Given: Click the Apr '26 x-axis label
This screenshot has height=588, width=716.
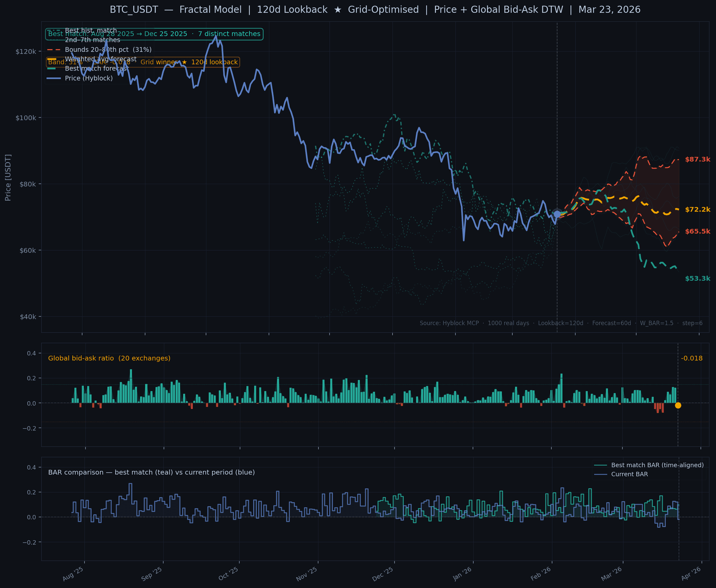Looking at the screenshot, I should (x=691, y=574).
